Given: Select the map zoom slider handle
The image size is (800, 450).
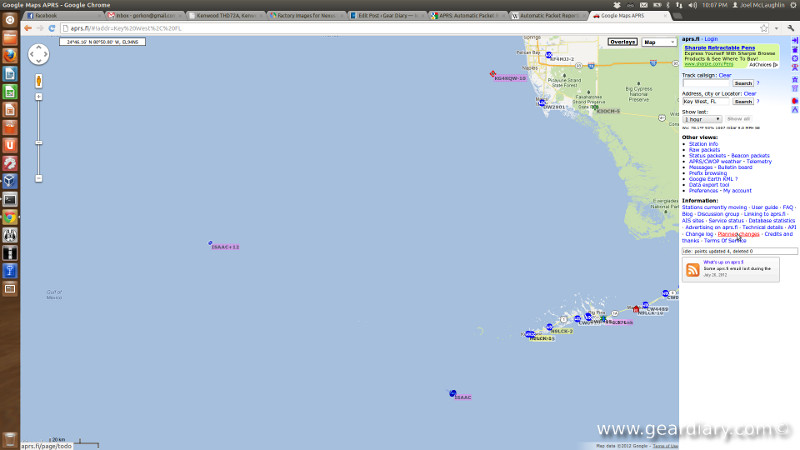Looking at the screenshot, I should pos(39,143).
